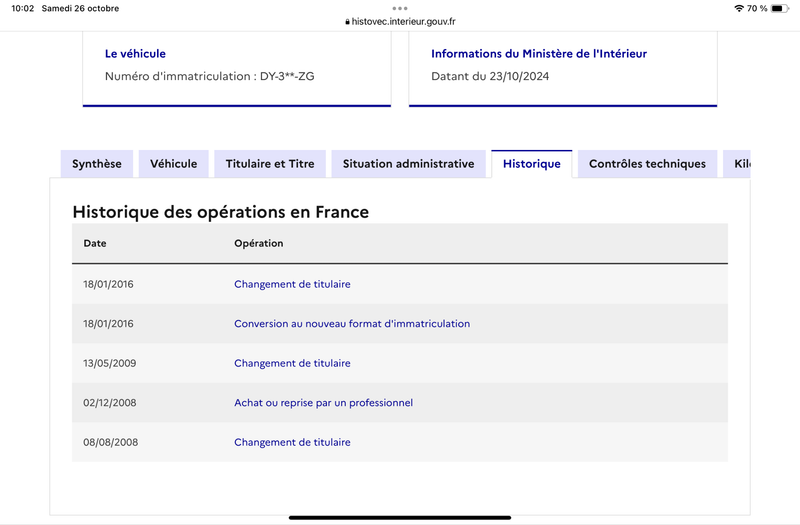Screen dimensions: 800x525
Task: Select the Titulaire et Titre tab
Action: pyautogui.click(x=270, y=164)
